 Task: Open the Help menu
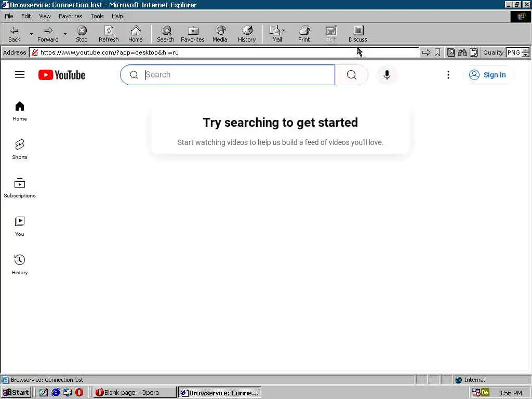tap(117, 16)
